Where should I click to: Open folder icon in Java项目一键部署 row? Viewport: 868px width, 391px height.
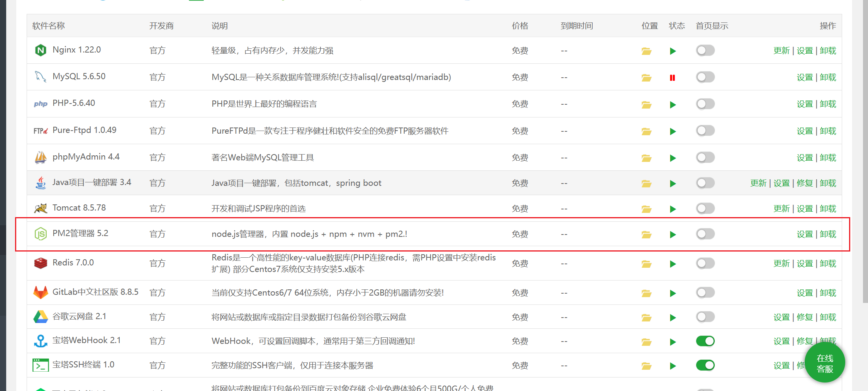point(646,184)
